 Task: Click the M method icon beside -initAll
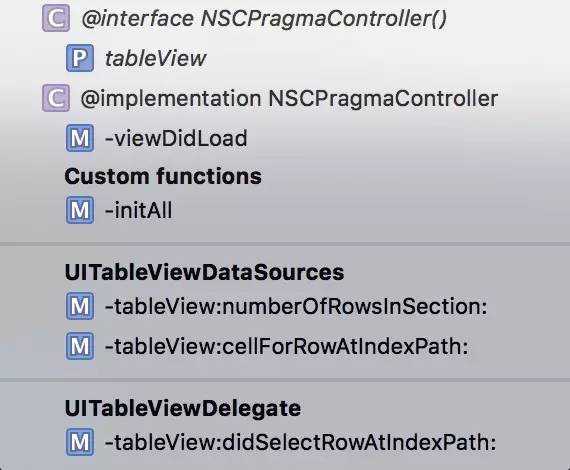coord(80,210)
